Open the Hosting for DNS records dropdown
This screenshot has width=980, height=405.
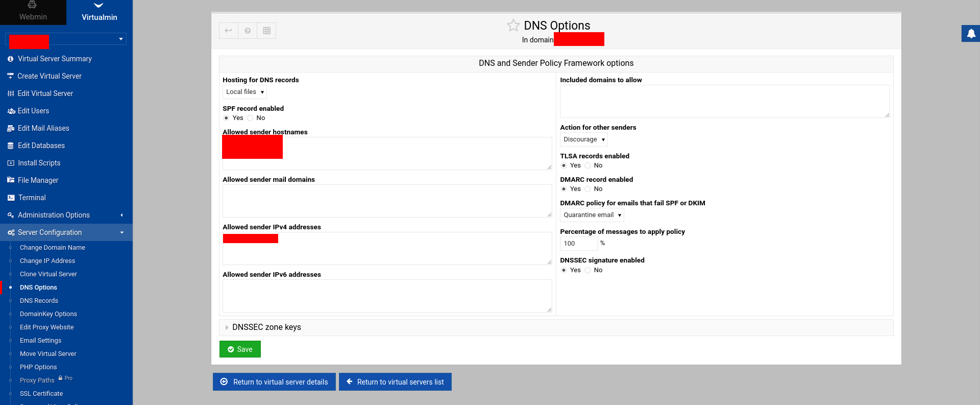[244, 92]
